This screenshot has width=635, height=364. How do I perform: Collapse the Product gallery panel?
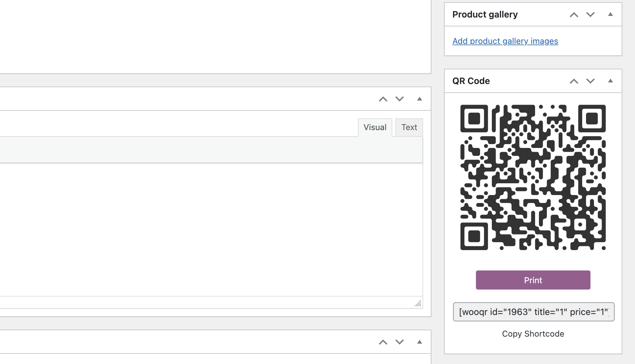tap(611, 14)
